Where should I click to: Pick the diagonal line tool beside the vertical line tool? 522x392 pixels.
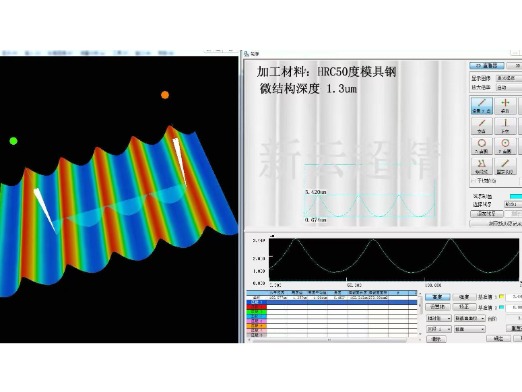[x=481, y=126]
